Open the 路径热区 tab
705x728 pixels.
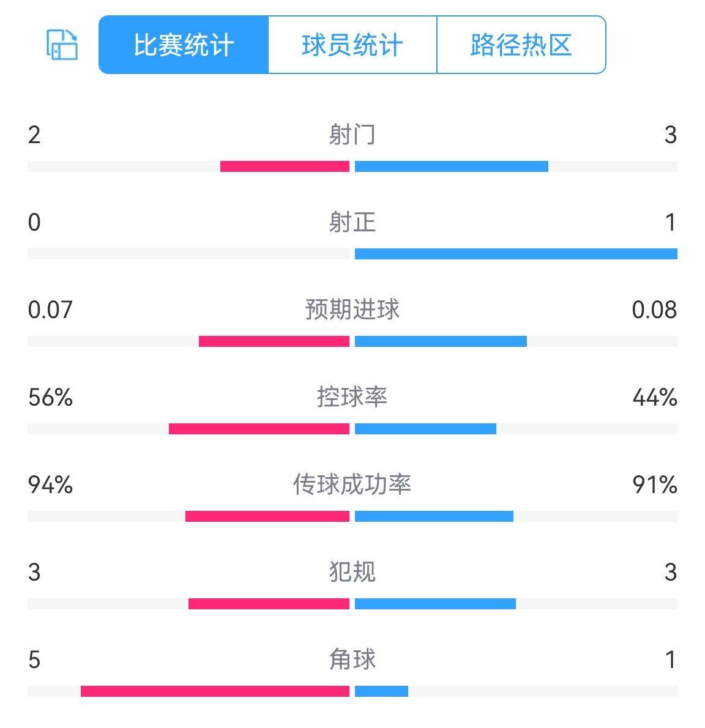(521, 45)
